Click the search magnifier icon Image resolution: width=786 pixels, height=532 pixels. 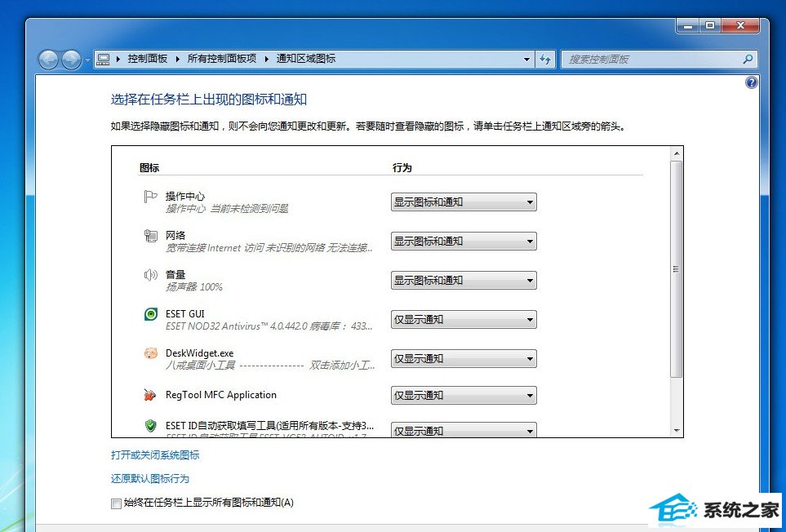coord(748,59)
